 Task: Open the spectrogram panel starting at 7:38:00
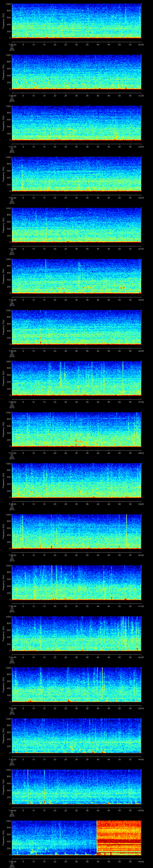pos(77,480)
